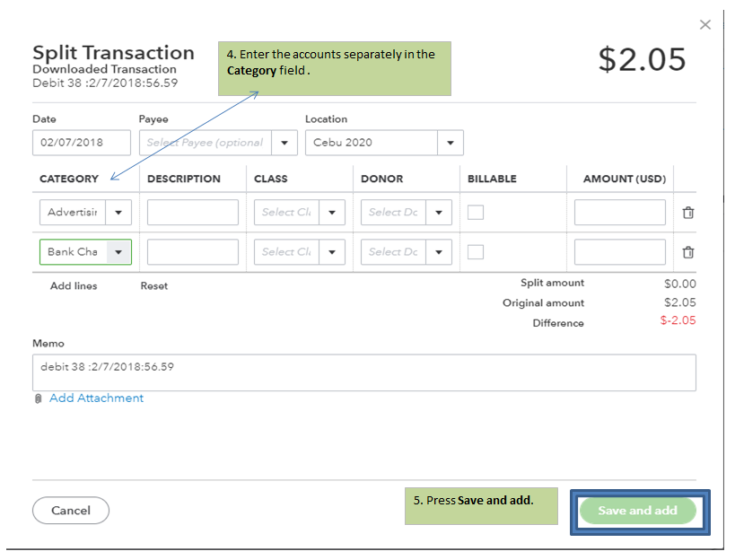Close the Split Transaction dialog with X
The image size is (735, 560).
pos(705,25)
